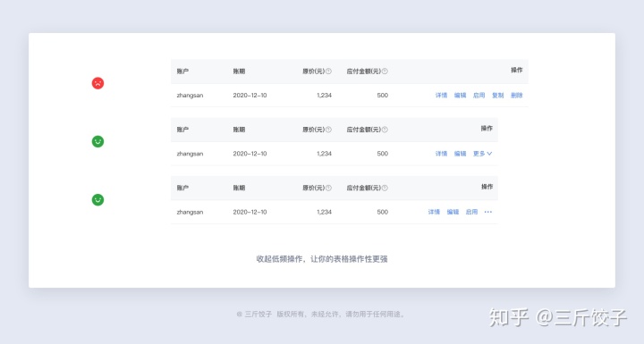Click 编辑 in the first table row
644x344 pixels.
(x=460, y=96)
